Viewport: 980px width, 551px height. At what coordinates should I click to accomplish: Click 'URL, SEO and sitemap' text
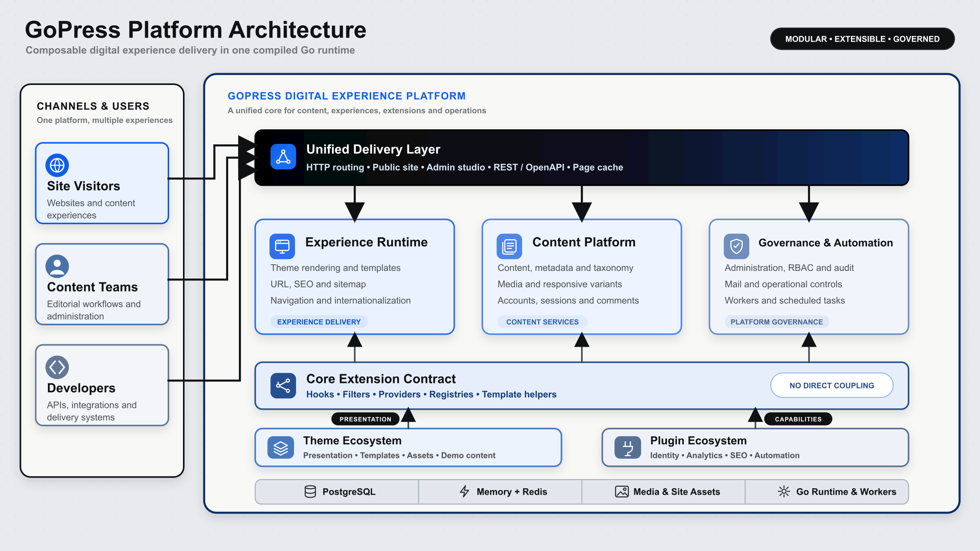[318, 284]
